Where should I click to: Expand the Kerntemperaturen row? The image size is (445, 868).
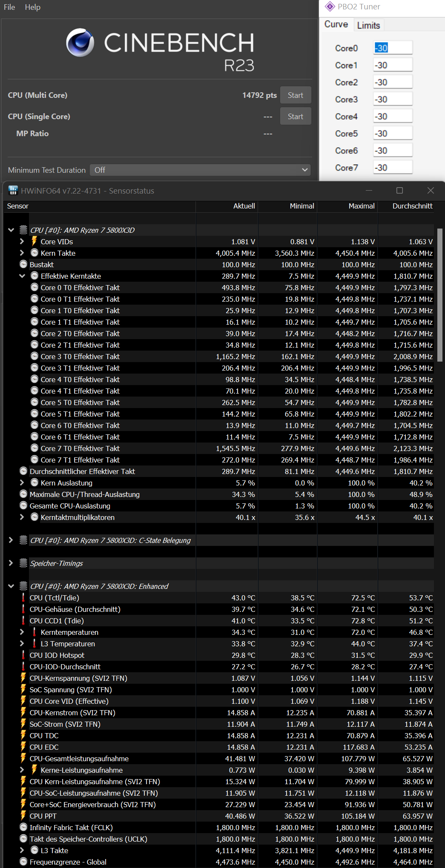click(x=22, y=632)
